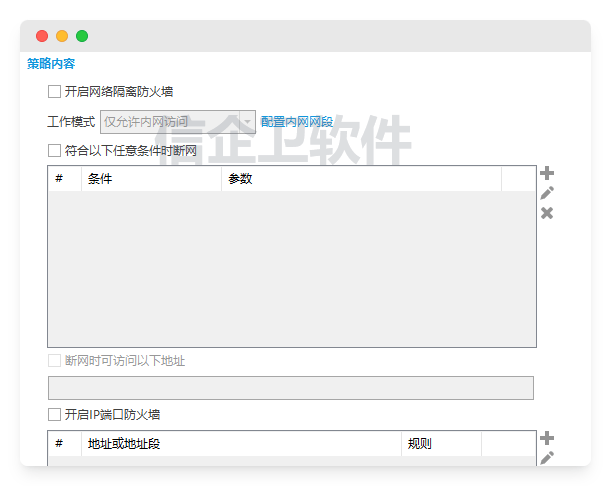611x486 pixels.
Task: Click the 规则 column header
Action: pyautogui.click(x=441, y=444)
